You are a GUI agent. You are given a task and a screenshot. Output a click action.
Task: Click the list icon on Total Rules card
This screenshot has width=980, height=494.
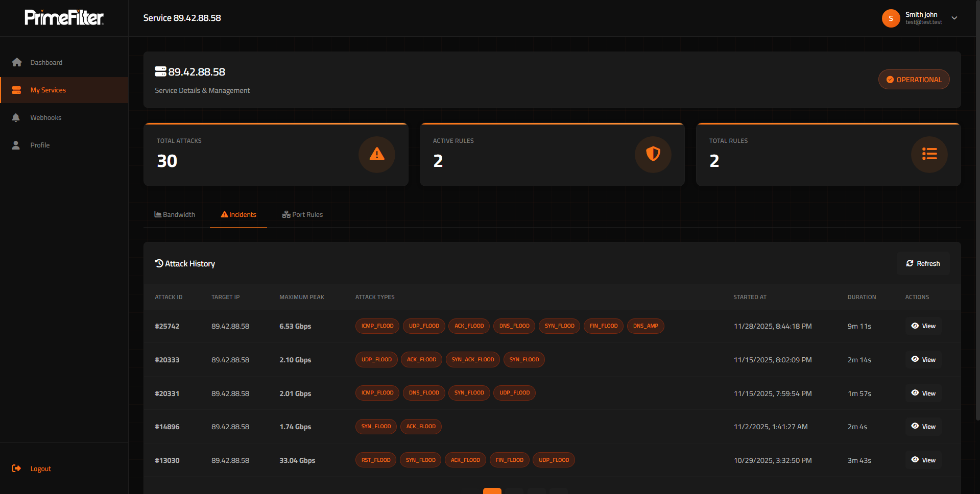(x=929, y=155)
